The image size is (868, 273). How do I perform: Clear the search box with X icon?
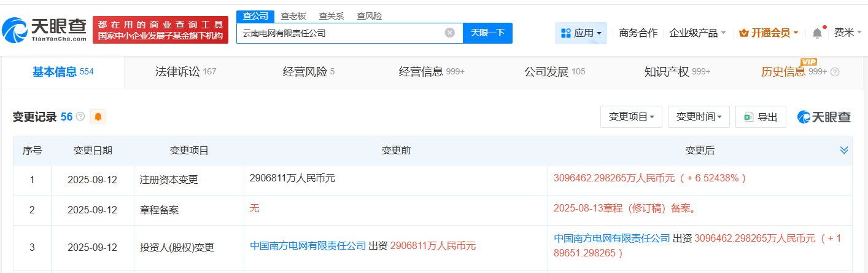(450, 33)
